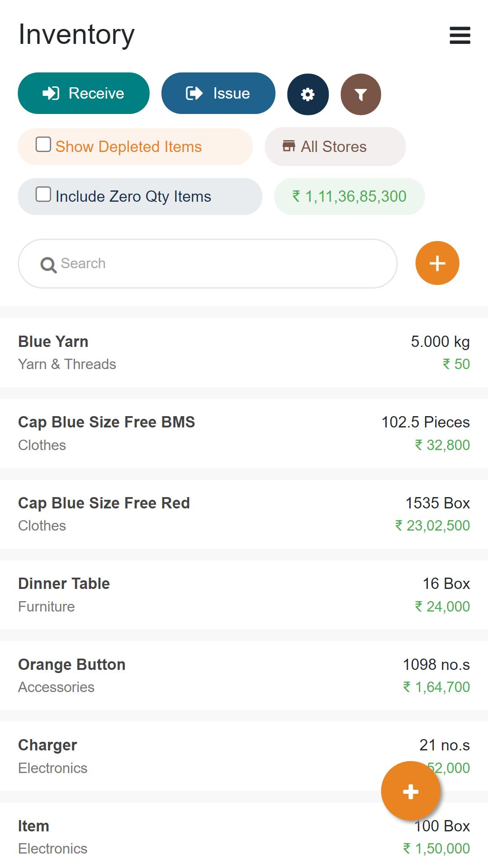Screen dimensions: 488x868
Task: Open the filter funnel button
Action: (361, 94)
